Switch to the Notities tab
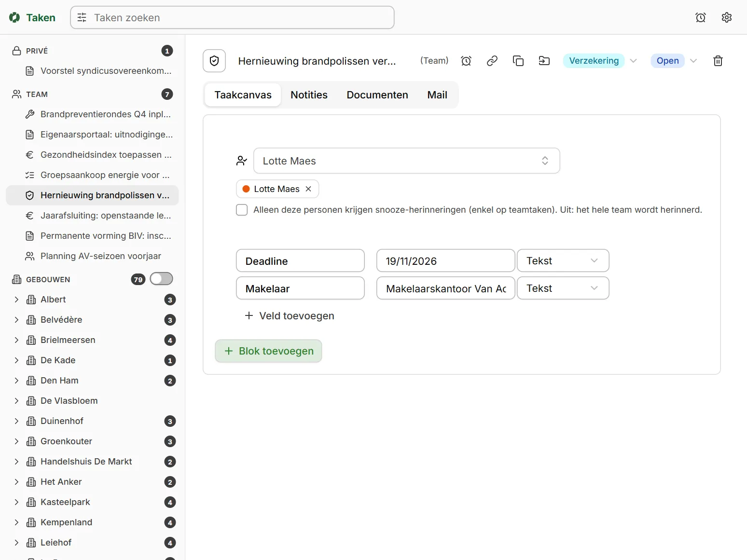Screen dimensions: 747x560 [x=309, y=95]
